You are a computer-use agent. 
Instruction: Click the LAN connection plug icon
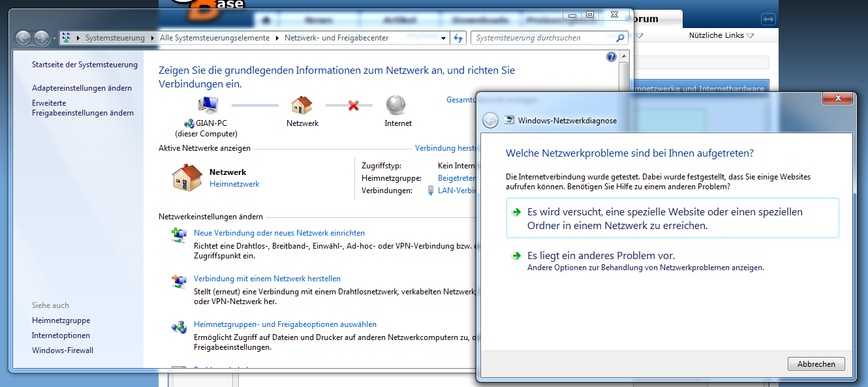tap(430, 191)
